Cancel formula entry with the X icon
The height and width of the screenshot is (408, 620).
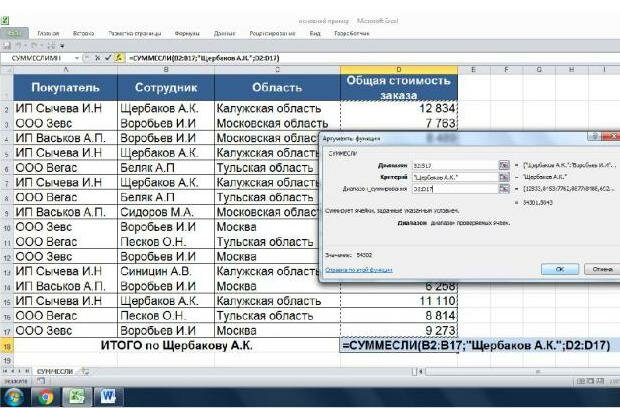(97, 58)
